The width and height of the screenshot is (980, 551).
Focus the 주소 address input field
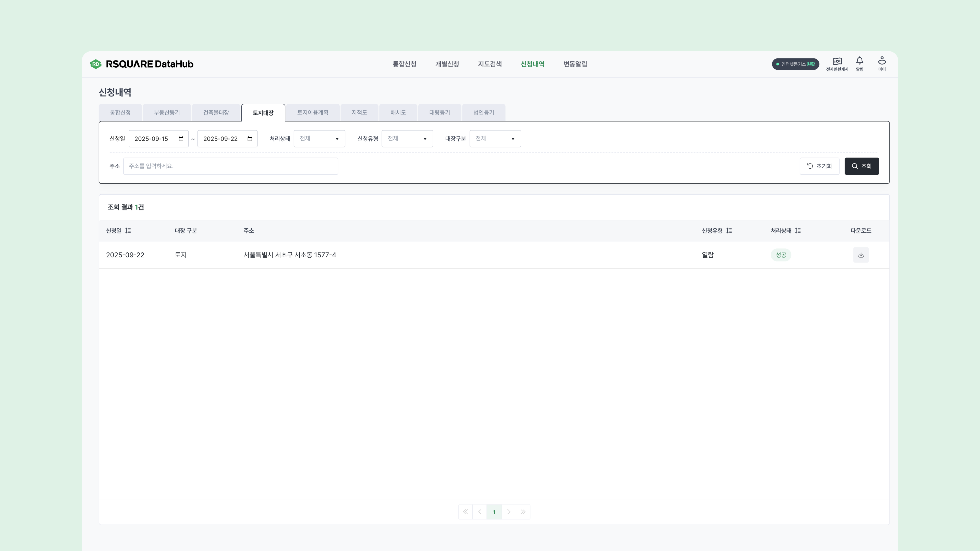[230, 166]
